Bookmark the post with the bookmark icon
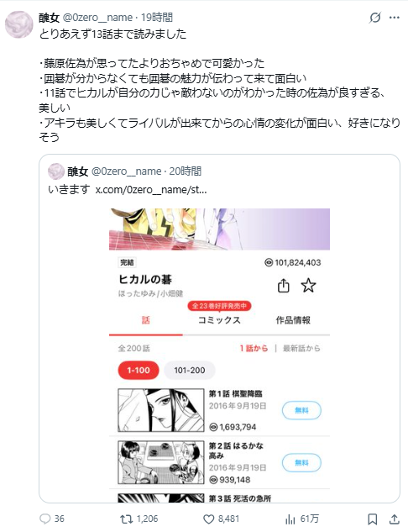Viewport: 408px width, 532px height. (x=373, y=519)
